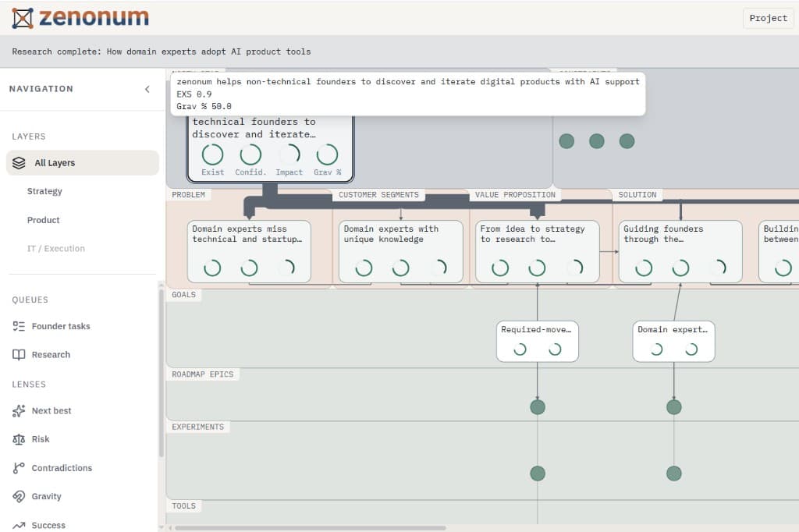Click the CUSTOMER SEGMENTS column label
The width and height of the screenshot is (799, 532).
(378, 195)
